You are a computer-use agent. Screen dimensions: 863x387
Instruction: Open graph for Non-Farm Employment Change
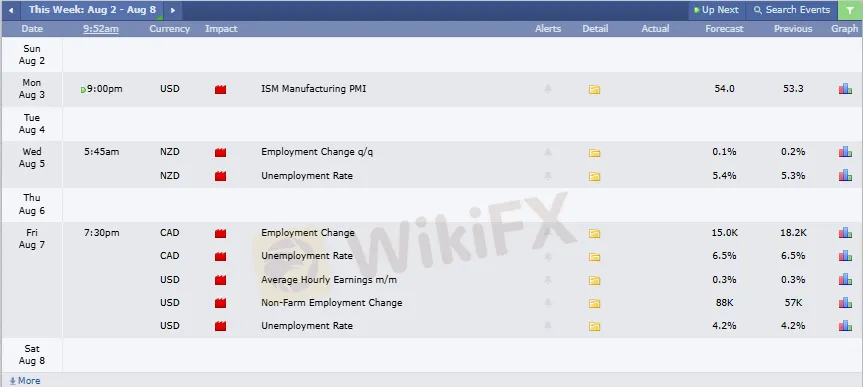click(x=845, y=303)
